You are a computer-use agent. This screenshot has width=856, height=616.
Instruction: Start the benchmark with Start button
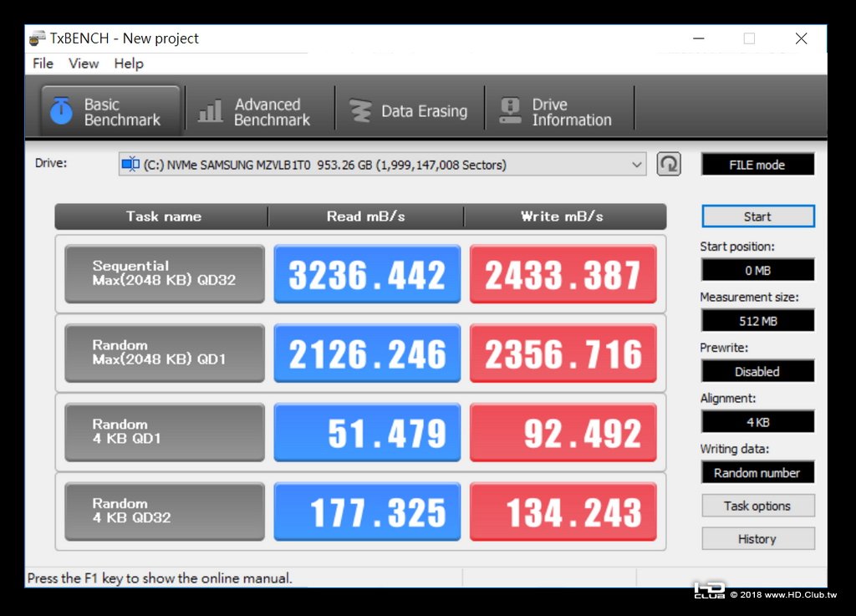point(757,216)
